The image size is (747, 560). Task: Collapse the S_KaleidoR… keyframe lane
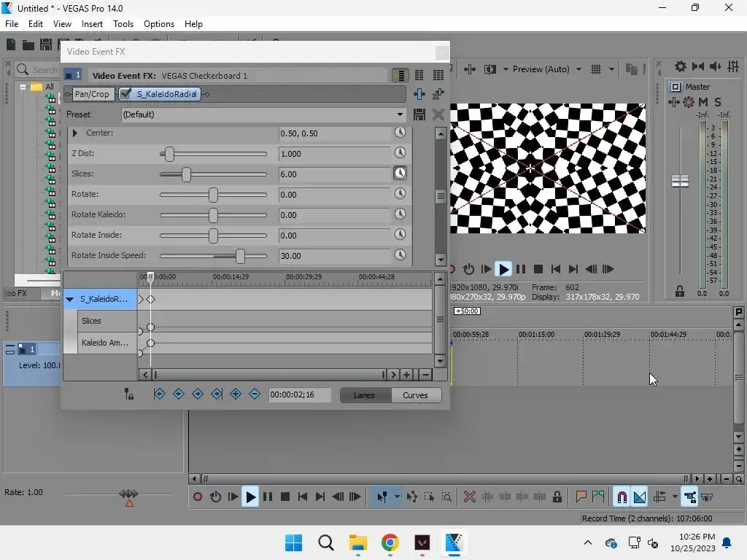(70, 300)
